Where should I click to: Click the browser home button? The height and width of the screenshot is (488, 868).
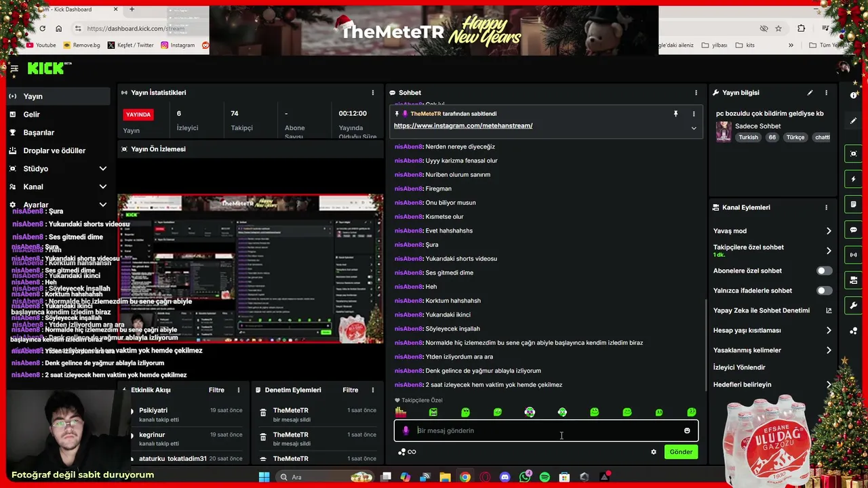click(x=58, y=28)
